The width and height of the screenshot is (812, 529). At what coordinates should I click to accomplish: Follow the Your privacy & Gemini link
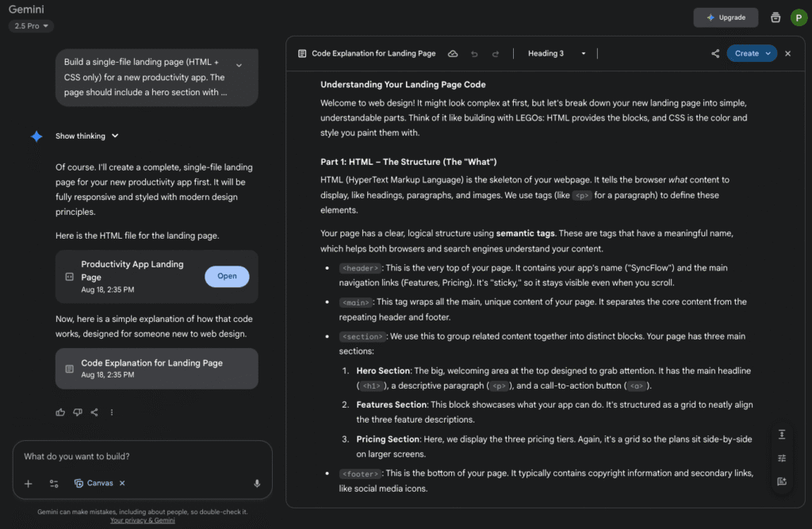pyautogui.click(x=142, y=520)
